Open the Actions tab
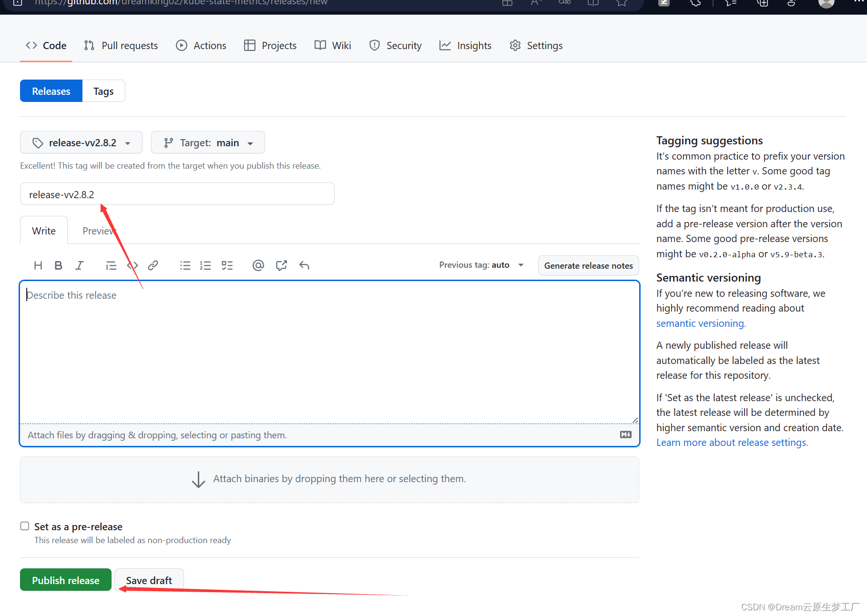867x616 pixels. 201,45
